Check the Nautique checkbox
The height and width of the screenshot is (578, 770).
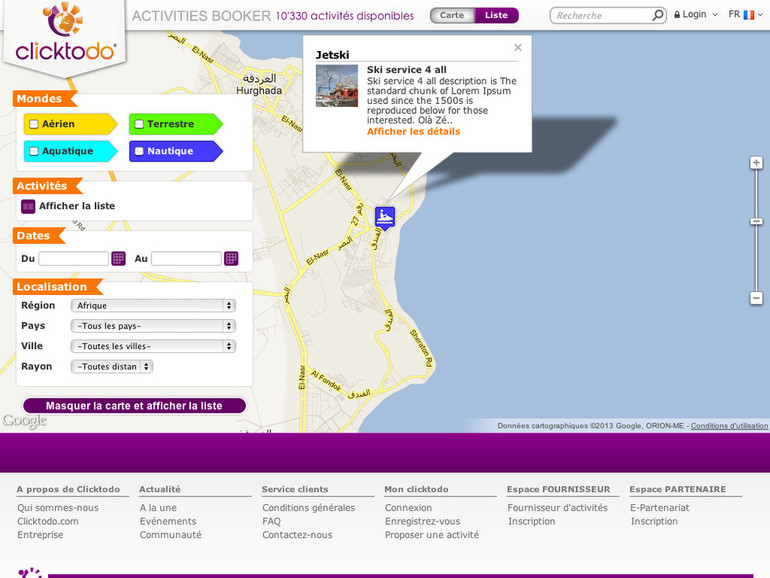[x=139, y=151]
